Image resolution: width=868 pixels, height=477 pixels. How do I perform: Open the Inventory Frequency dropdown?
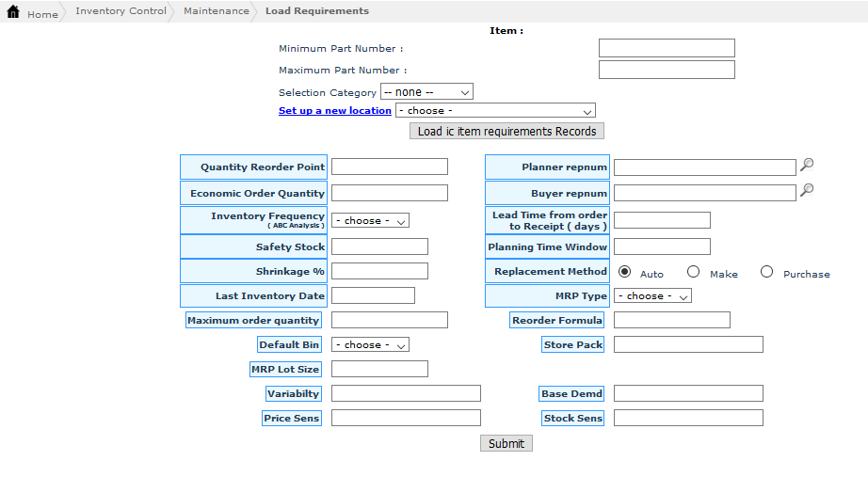370,221
